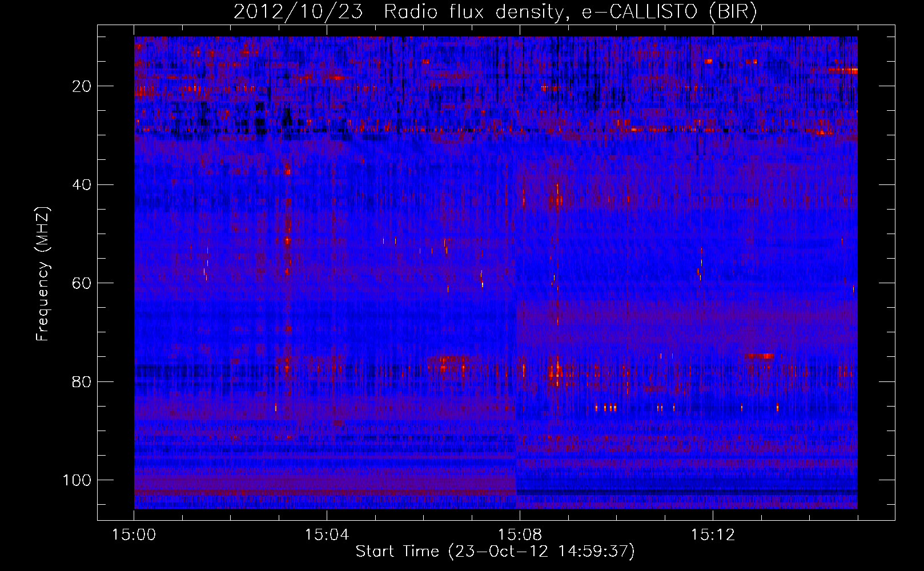Select the 15:04 time tick label
The height and width of the screenshot is (571, 924).
click(x=327, y=535)
